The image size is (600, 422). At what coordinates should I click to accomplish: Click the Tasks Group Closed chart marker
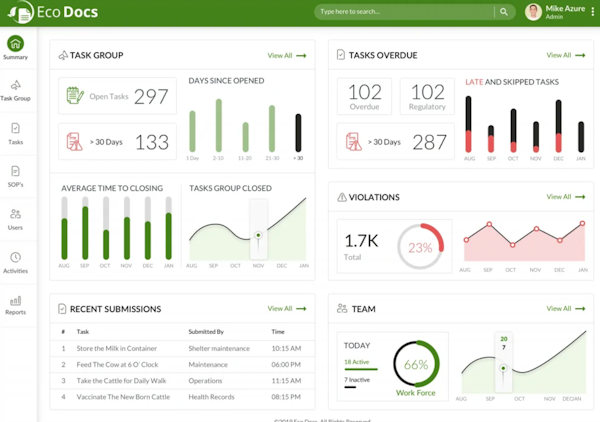258,235
